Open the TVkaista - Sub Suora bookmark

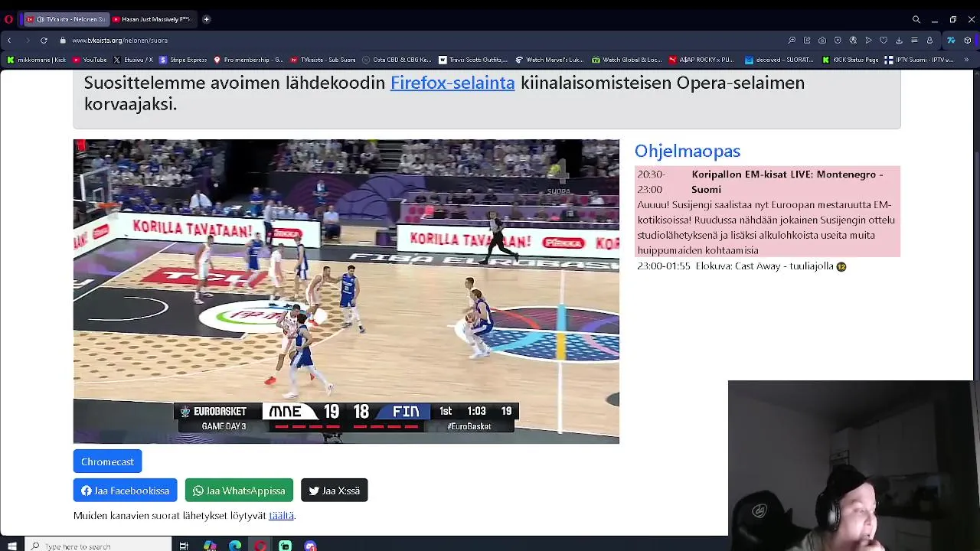point(323,60)
